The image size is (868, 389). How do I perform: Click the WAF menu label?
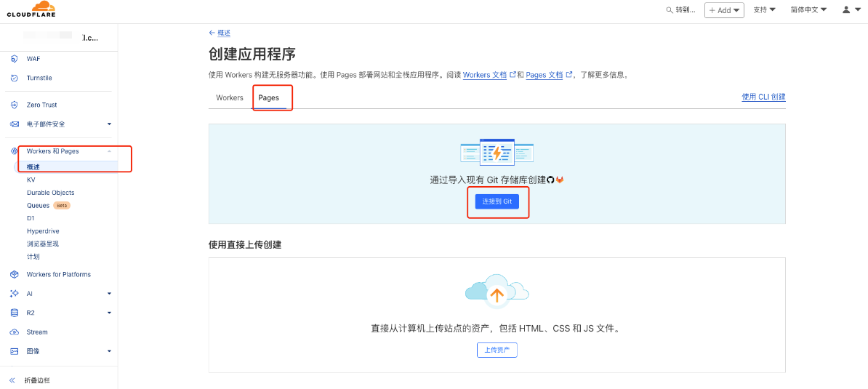coord(33,59)
